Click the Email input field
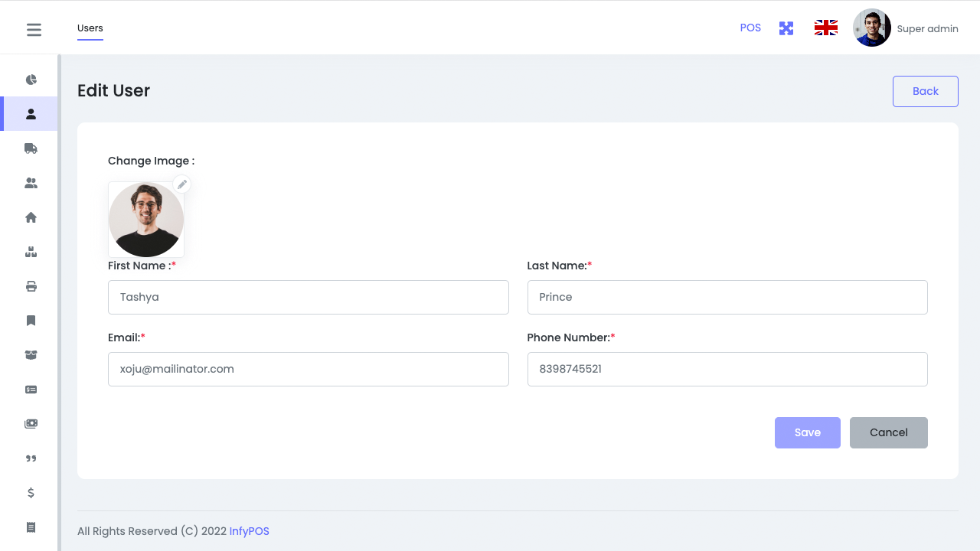Image resolution: width=980 pixels, height=551 pixels. click(308, 369)
